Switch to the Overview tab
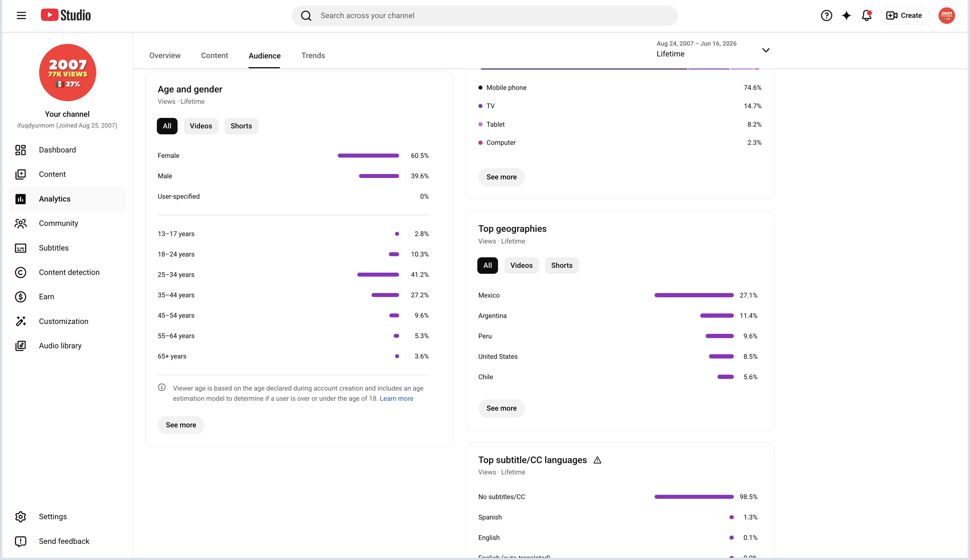Screen dimensions: 970x560 coord(165,56)
